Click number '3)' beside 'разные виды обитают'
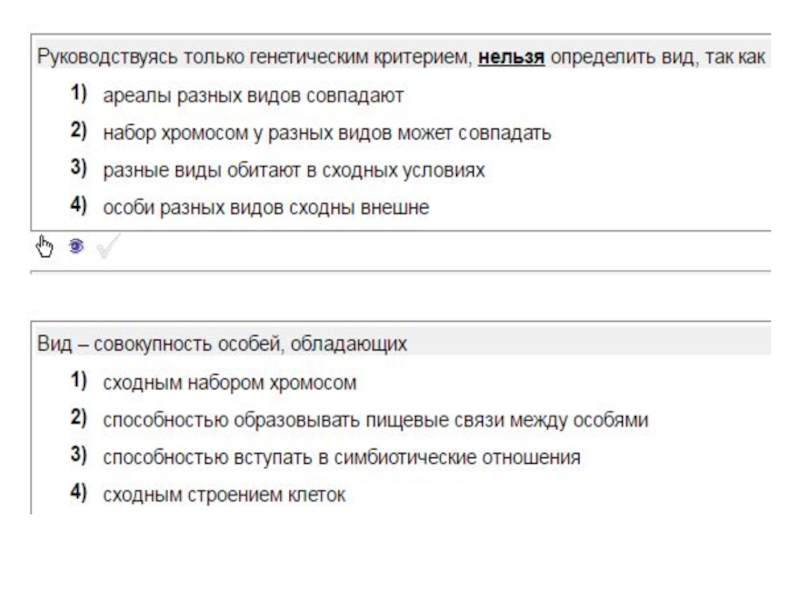 click(78, 169)
